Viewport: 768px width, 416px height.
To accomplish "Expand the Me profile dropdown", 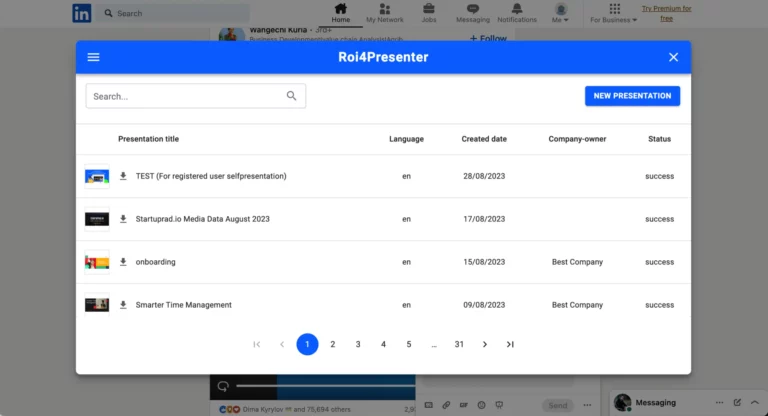I will point(560,13).
